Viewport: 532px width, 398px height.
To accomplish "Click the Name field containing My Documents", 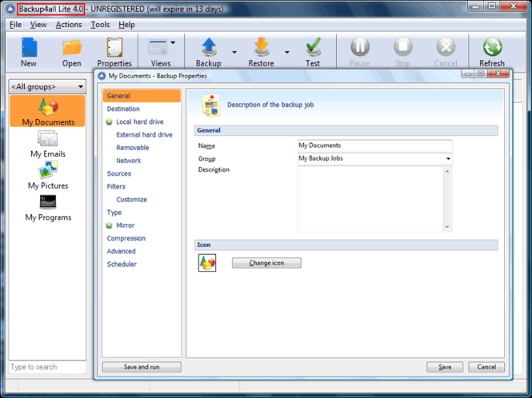I will (374, 145).
